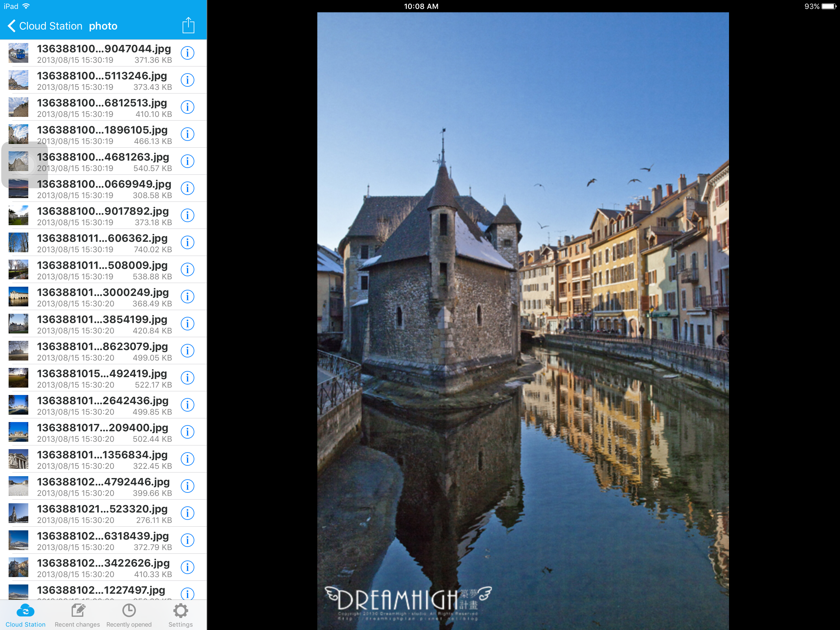
Task: Open info for 1363881017...209400.jpg
Action: click(x=187, y=432)
